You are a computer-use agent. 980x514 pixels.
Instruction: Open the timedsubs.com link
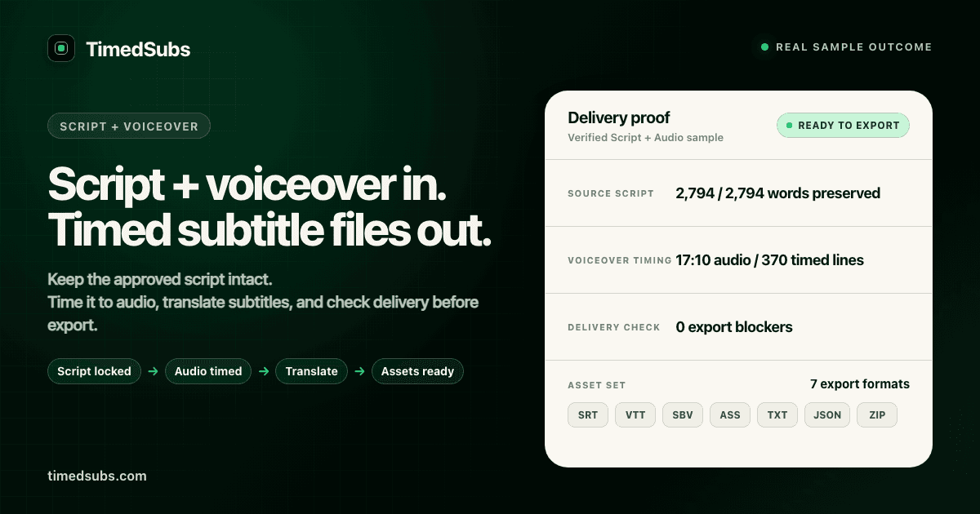tap(97, 476)
